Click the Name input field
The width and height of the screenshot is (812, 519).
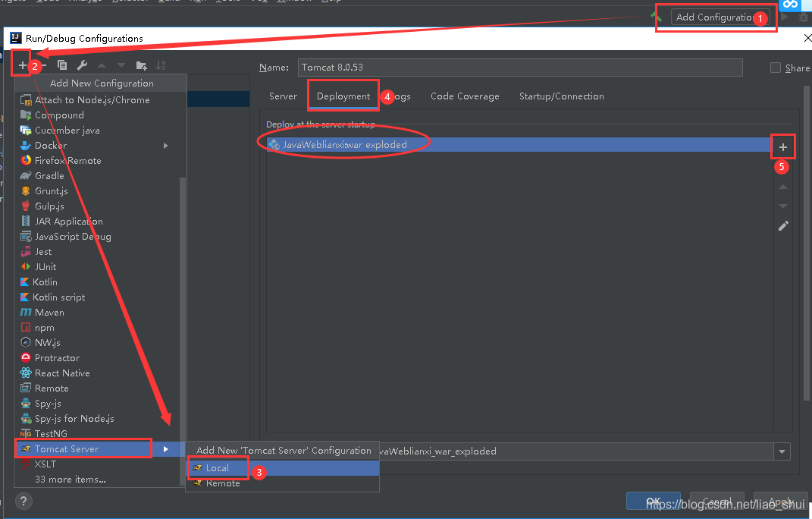[x=520, y=68]
